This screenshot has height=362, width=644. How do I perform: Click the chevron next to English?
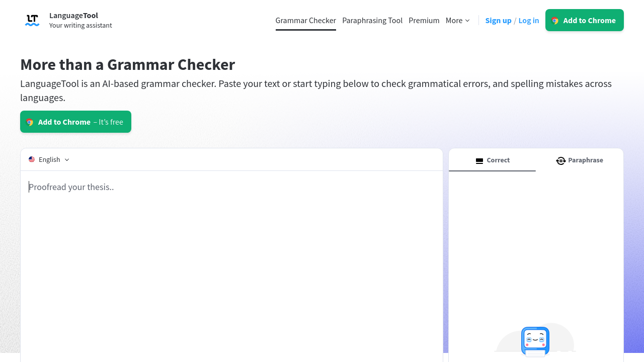(67, 160)
